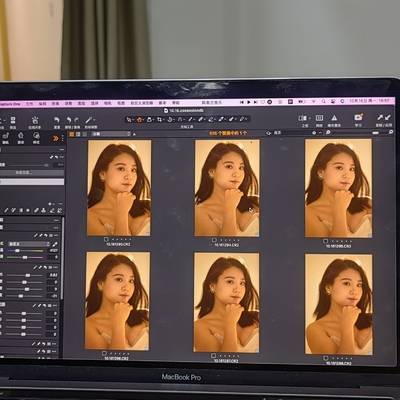
Task: Select the orange Pan hand cursor tool
Action: [140, 119]
